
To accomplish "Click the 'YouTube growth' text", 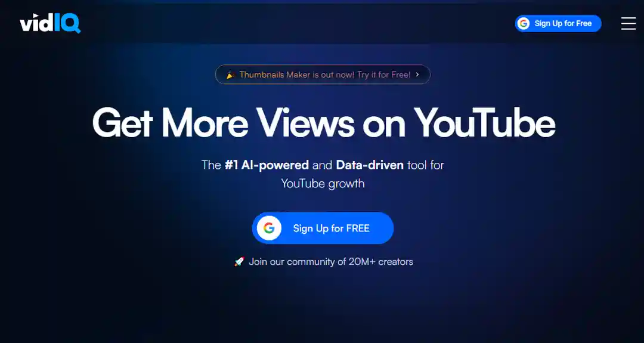I will coord(323,183).
